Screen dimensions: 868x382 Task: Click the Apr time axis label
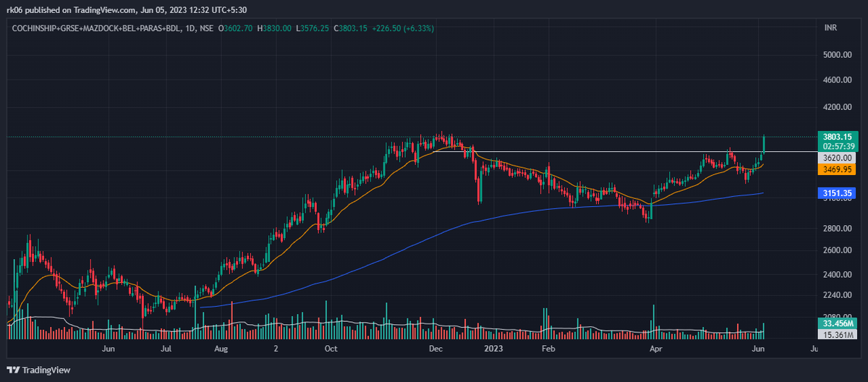656,349
